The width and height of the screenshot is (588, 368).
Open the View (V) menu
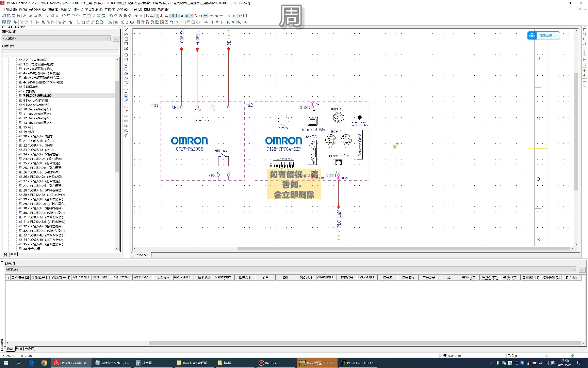pos(66,10)
